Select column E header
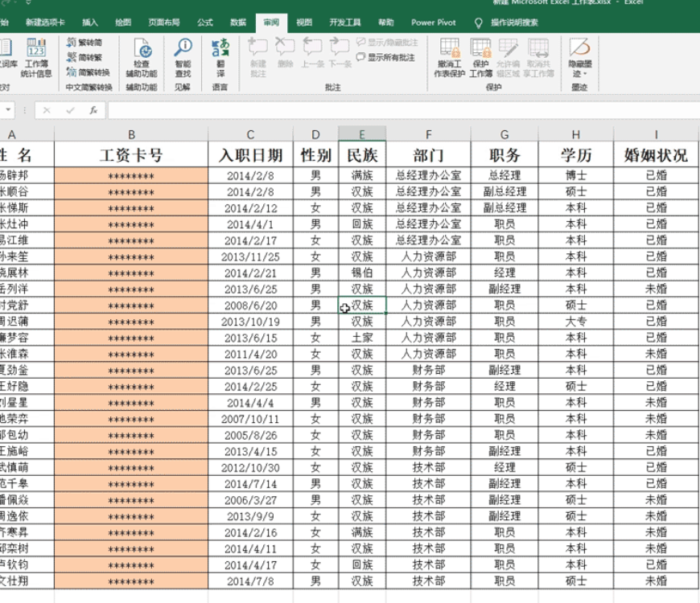Screen dimensions: 700x603 tap(362, 134)
